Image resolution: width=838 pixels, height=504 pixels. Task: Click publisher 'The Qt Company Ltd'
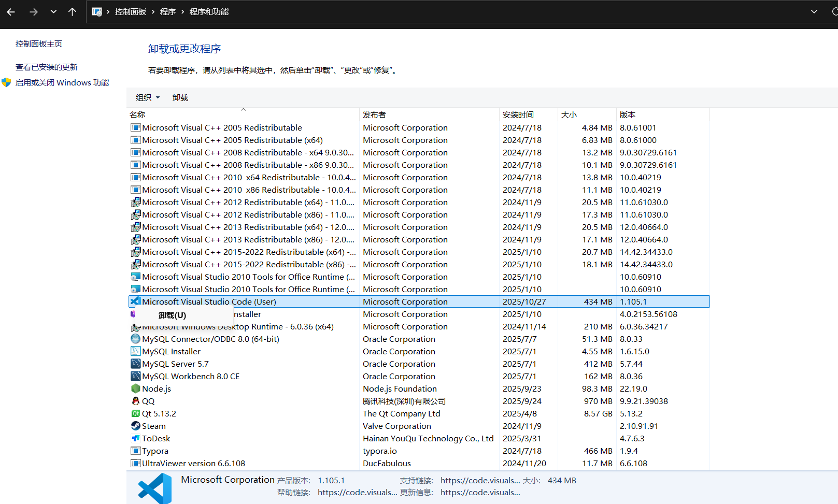[x=402, y=413]
